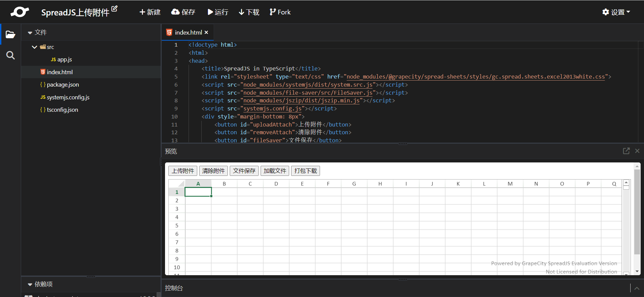Viewport: 644px width, 297px height.
Task: Click the 上传附件 button in preview
Action: point(183,171)
